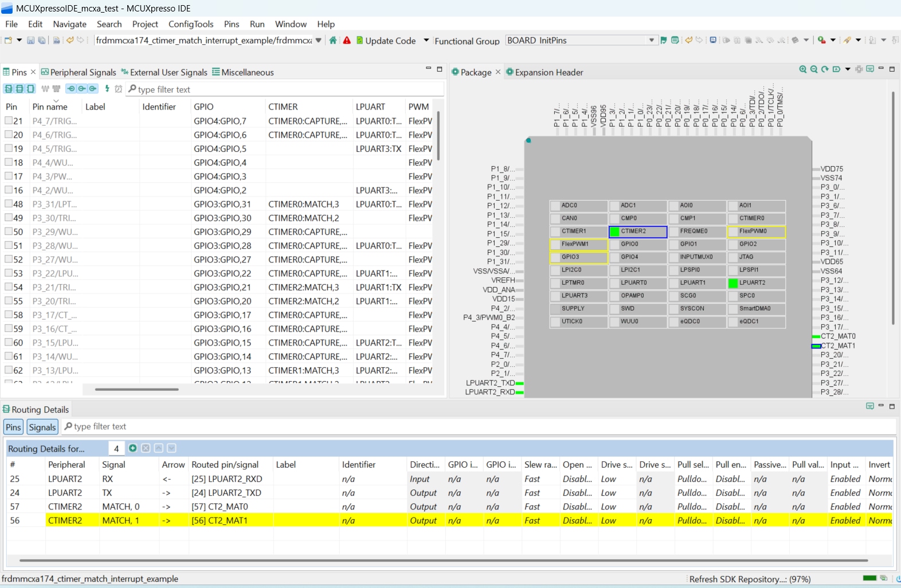
Task: Click the legend icon in Package toolbar
Action: [x=870, y=69]
